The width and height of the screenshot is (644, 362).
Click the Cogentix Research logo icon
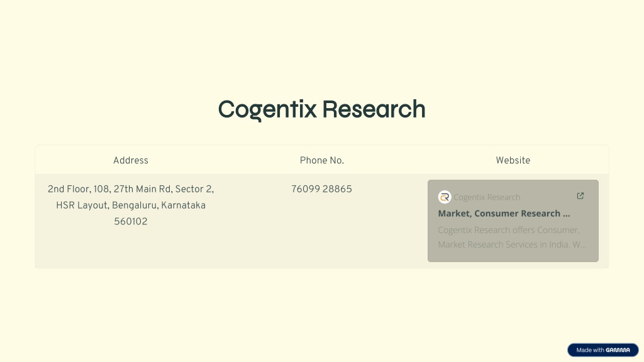tap(445, 197)
